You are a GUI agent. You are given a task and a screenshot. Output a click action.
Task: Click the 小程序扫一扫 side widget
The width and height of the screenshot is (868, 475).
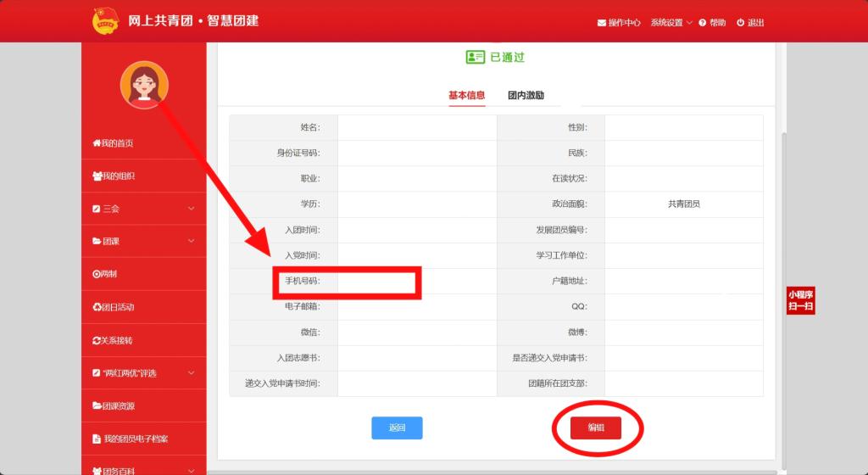tap(800, 301)
